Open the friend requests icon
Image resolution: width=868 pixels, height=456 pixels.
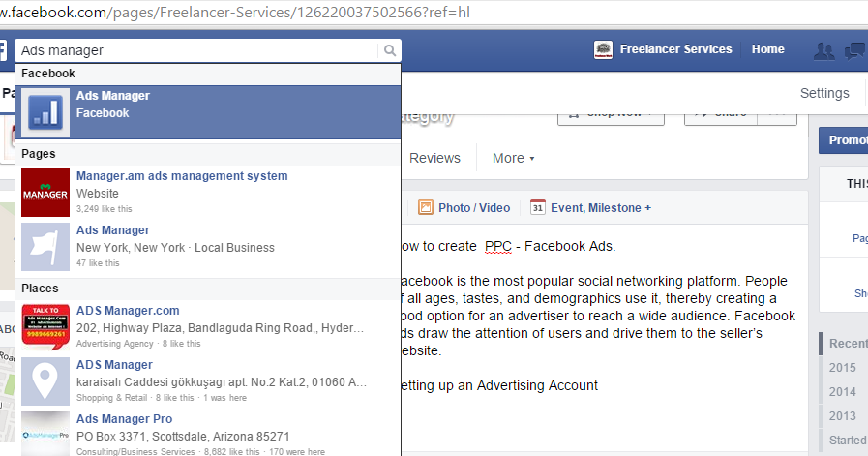click(x=823, y=50)
